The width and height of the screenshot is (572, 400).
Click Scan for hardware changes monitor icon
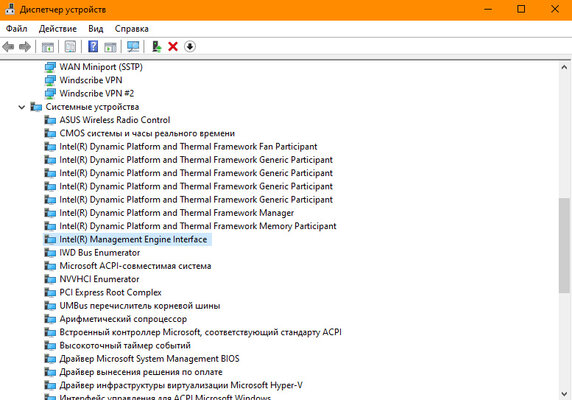[x=133, y=47]
